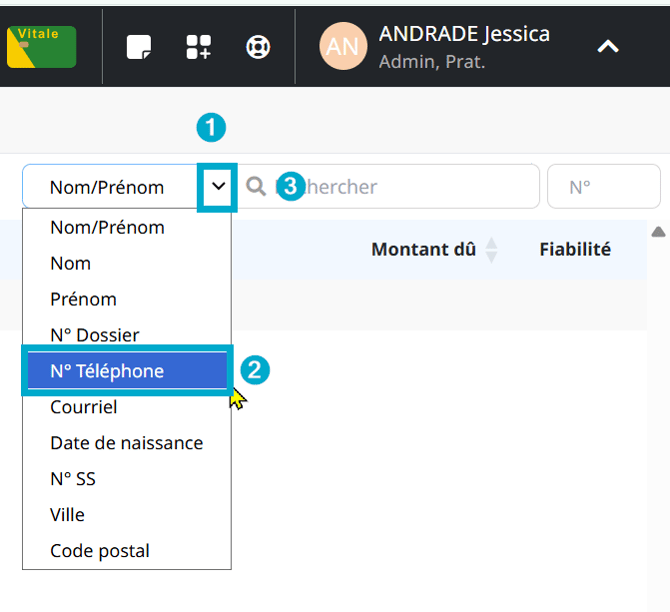The width and height of the screenshot is (670, 612).
Task: Click the magnifying glass search icon
Action: 256,187
